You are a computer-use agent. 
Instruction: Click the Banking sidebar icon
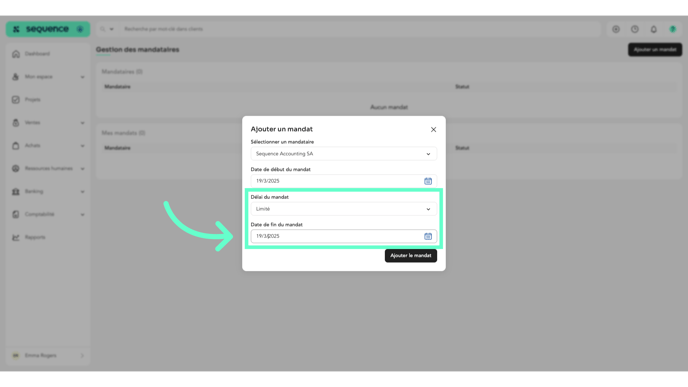[x=16, y=191]
